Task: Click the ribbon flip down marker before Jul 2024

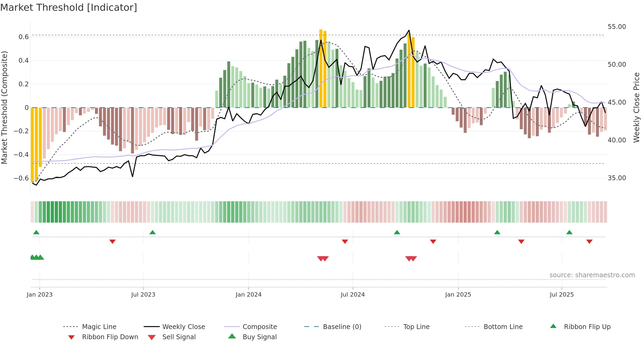Action: tap(345, 242)
